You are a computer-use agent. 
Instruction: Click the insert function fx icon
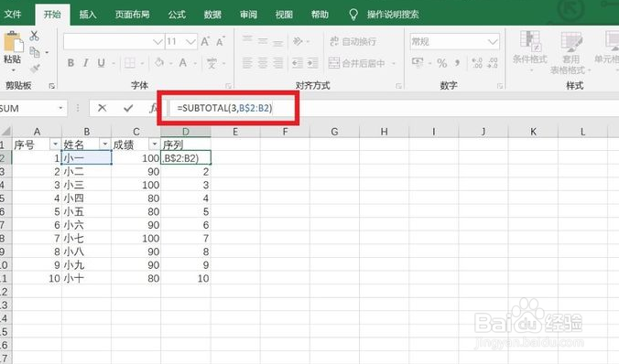(154, 108)
